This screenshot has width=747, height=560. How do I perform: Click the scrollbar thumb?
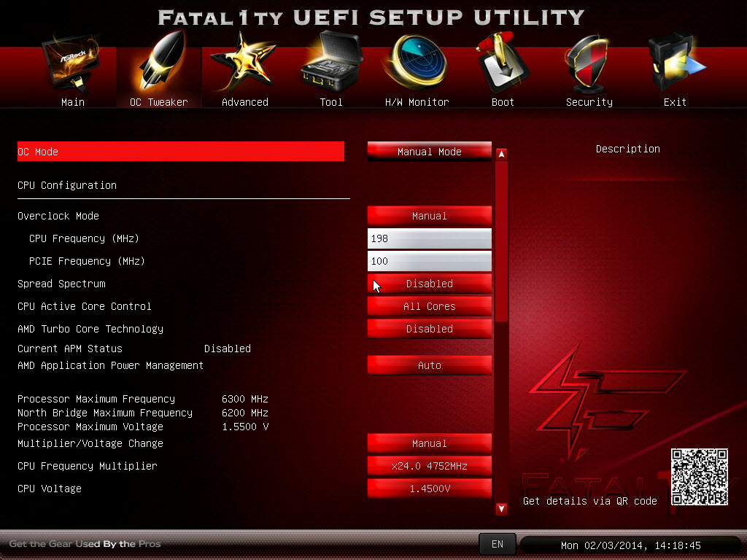tap(501, 241)
